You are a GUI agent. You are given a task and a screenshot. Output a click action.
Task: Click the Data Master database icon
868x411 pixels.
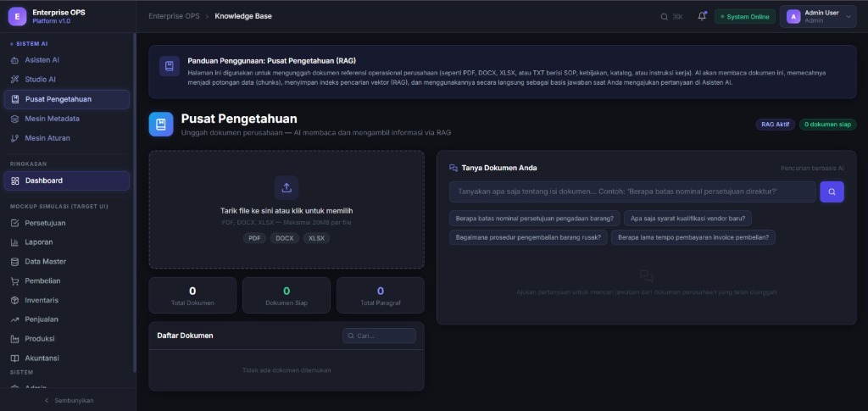[15, 262]
